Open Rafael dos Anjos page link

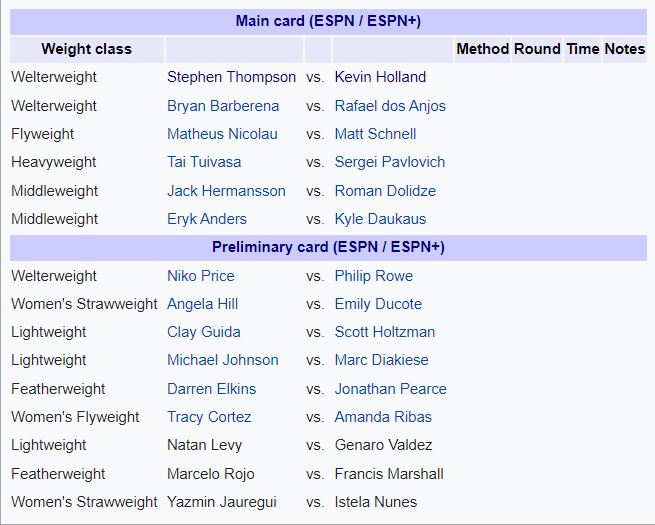click(x=390, y=106)
